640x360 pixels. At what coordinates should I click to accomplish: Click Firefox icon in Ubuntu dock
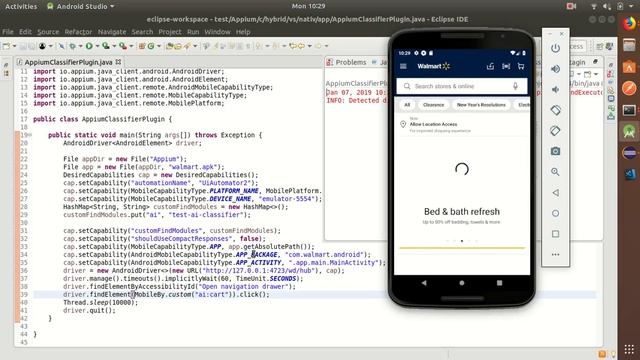[629, 24]
